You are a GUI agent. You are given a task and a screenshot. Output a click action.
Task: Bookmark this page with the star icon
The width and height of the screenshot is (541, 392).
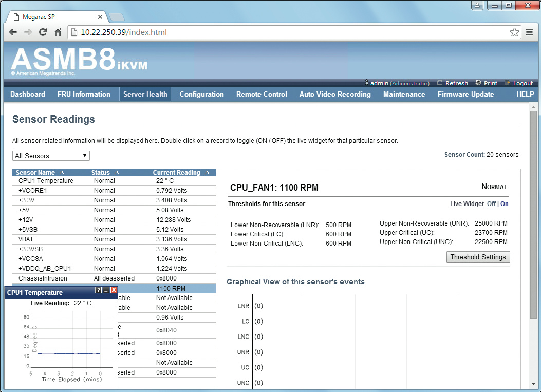(x=514, y=32)
